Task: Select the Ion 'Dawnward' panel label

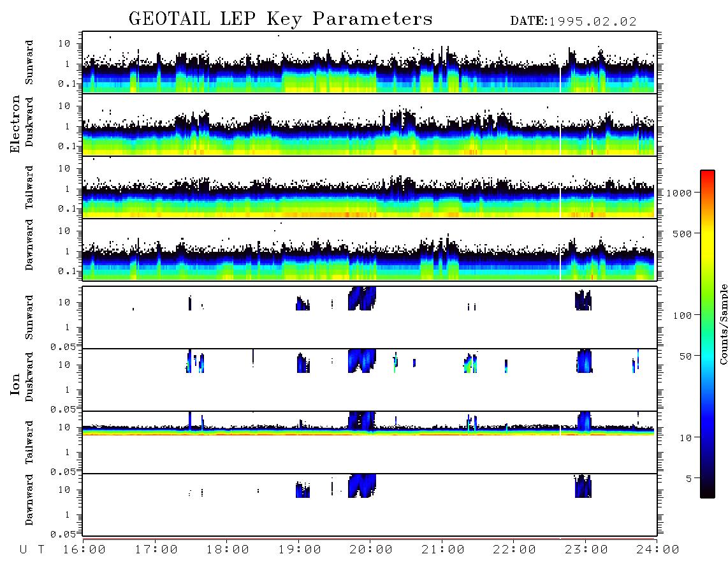Action: click(29, 500)
